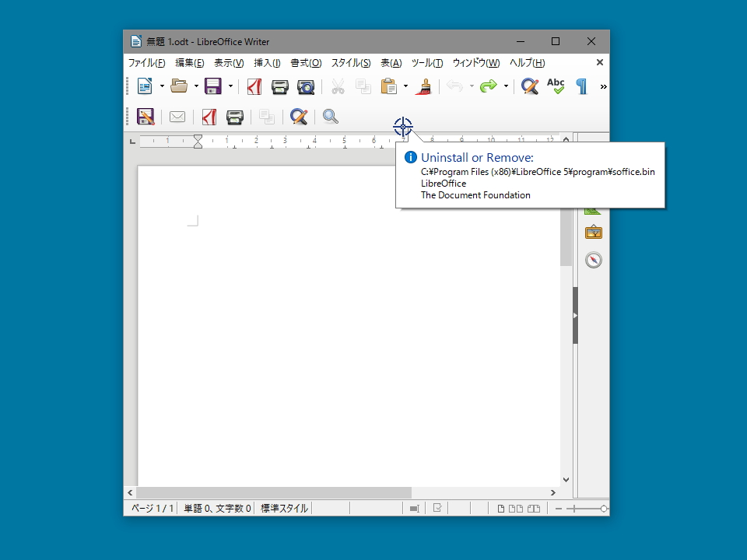Viewport: 747px width, 560px height.
Task: Toggle formatting marks pilcrow icon
Action: [x=582, y=86]
